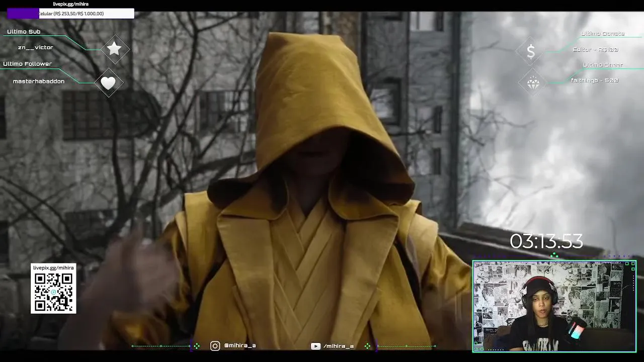Image resolution: width=644 pixels, height=362 pixels.
Task: Click the webcam overlay of the streamer
Action: pyautogui.click(x=554, y=306)
